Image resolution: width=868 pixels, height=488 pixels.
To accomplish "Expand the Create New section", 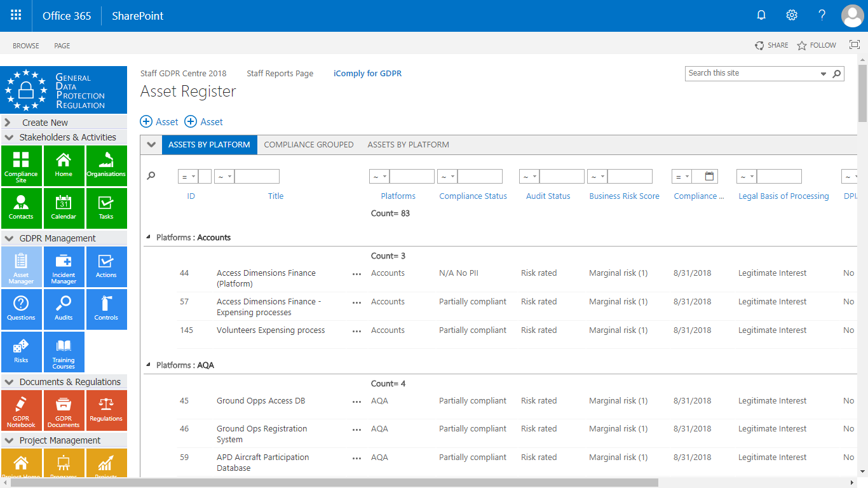I will click(8, 123).
